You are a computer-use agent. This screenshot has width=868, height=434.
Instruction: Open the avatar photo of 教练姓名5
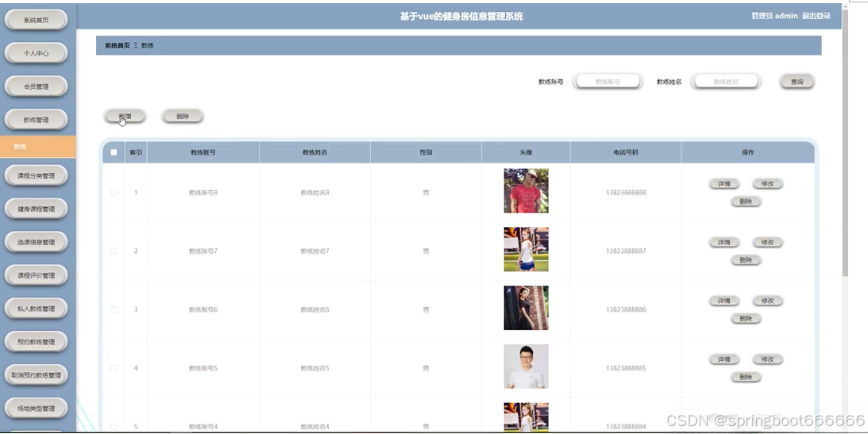click(x=526, y=367)
